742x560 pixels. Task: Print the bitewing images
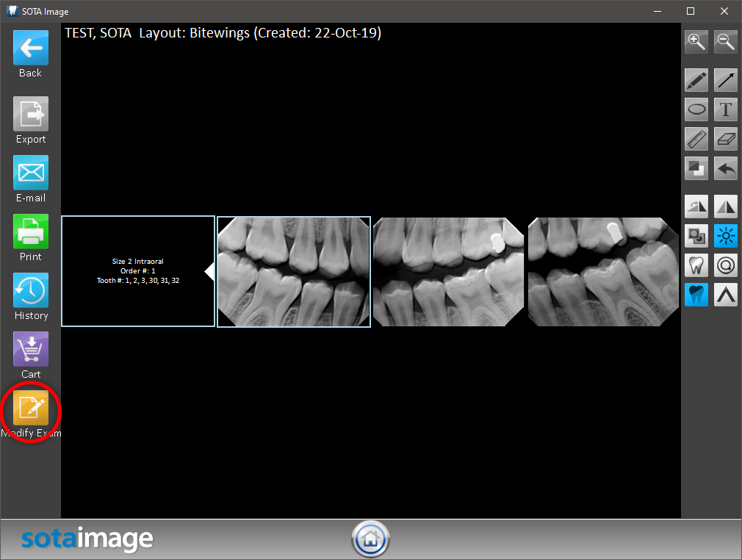[x=31, y=232]
